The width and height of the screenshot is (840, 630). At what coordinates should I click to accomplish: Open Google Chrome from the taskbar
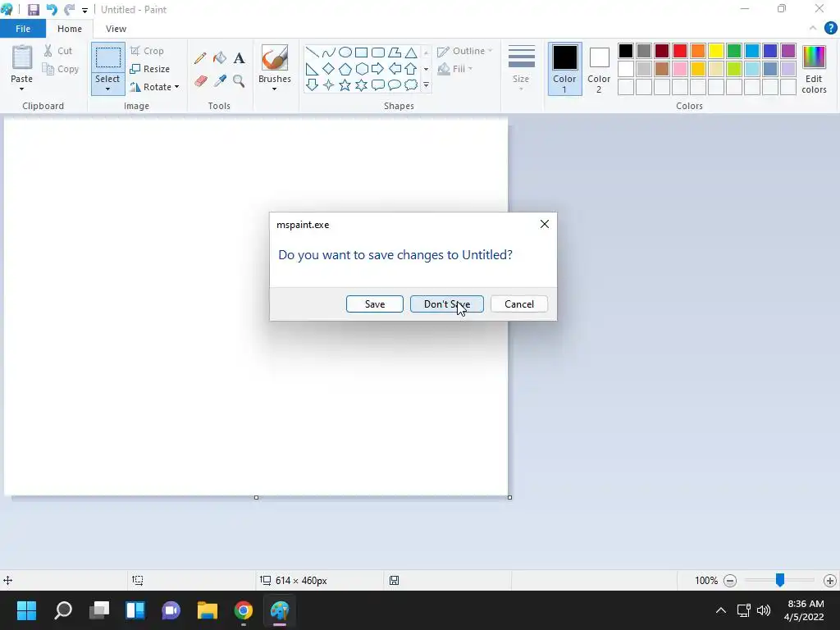pos(243,610)
